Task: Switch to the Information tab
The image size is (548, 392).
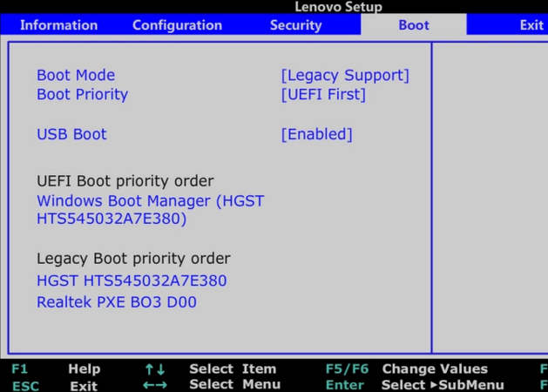Action: click(x=58, y=25)
